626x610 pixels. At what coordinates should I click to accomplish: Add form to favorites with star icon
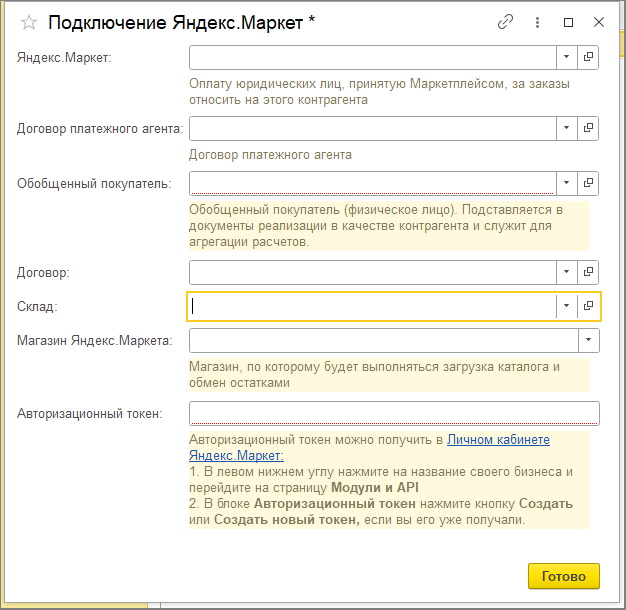[x=29, y=23]
